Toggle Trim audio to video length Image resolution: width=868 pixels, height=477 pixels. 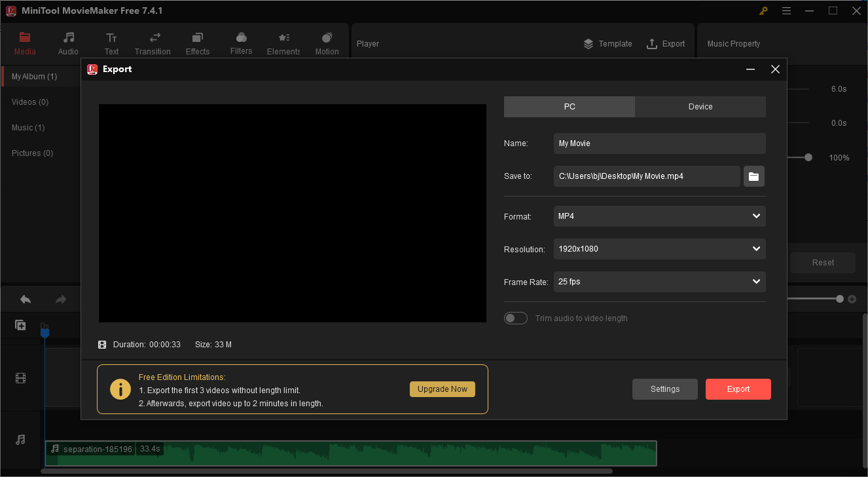(x=516, y=318)
